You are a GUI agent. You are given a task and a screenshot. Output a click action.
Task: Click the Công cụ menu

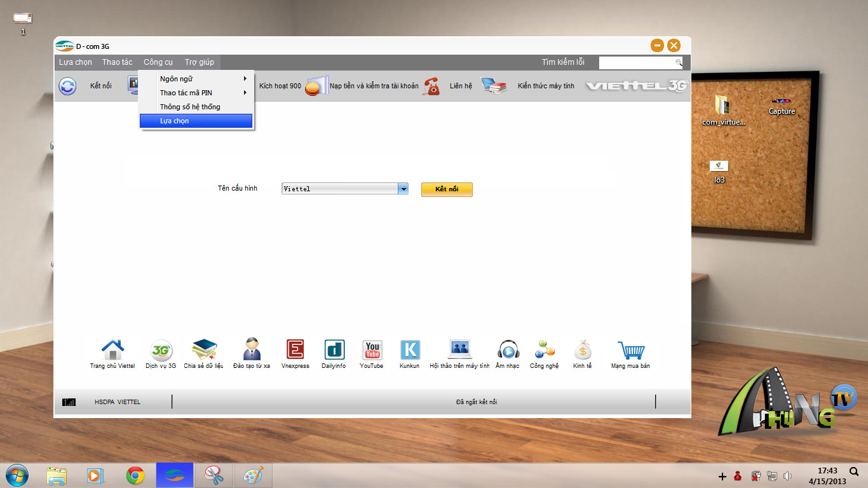tap(158, 62)
